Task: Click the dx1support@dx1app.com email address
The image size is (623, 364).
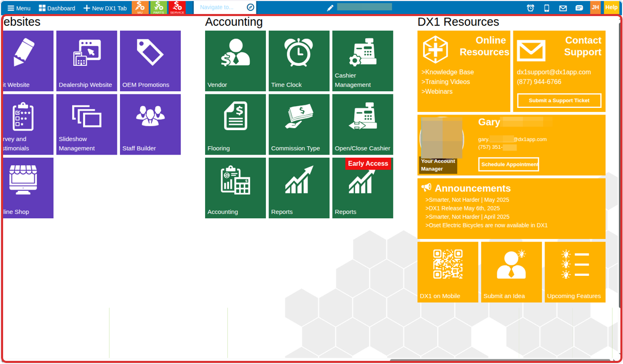Action: point(554,72)
